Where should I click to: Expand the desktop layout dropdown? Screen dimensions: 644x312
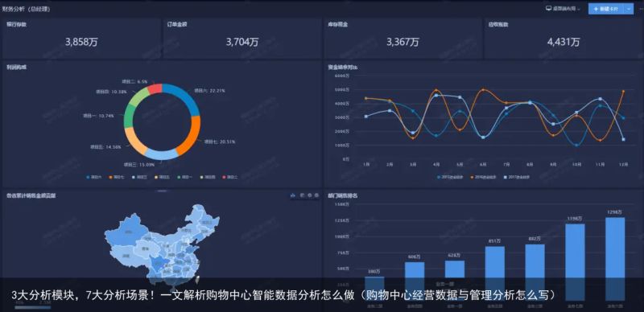click(x=563, y=8)
